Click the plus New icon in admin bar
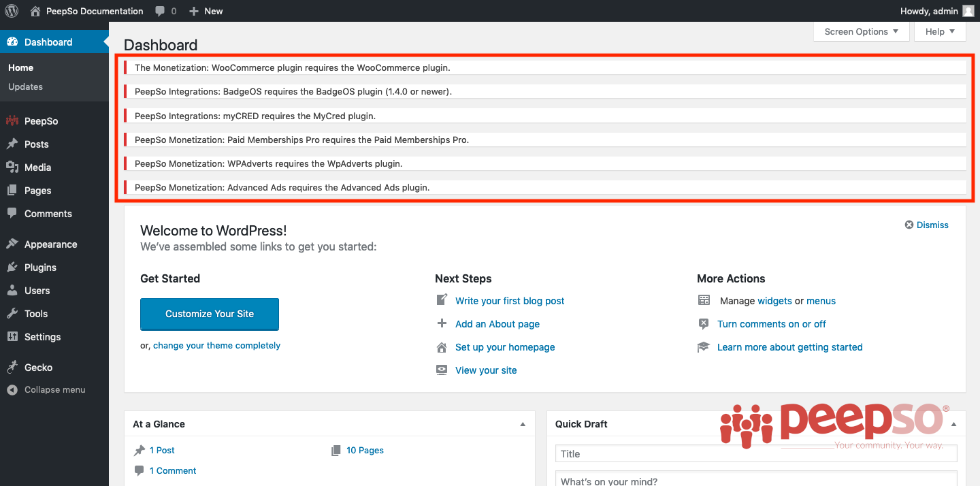This screenshot has width=980, height=486. coord(194,11)
